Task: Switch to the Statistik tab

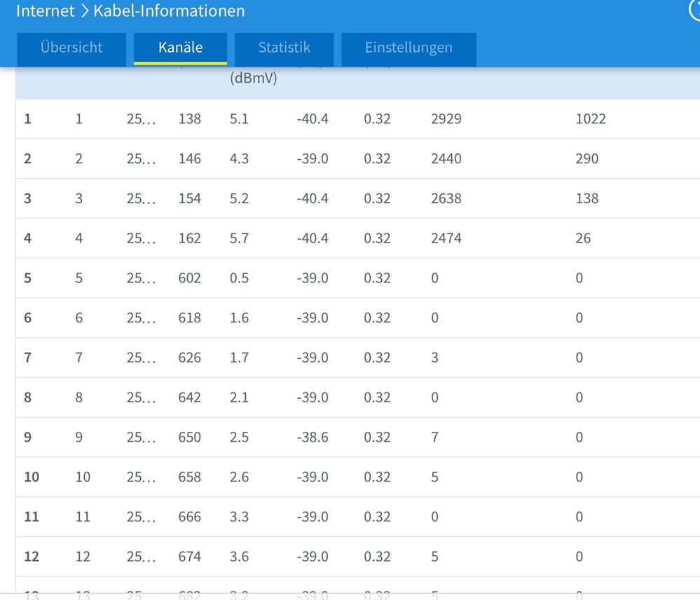Action: tap(284, 48)
